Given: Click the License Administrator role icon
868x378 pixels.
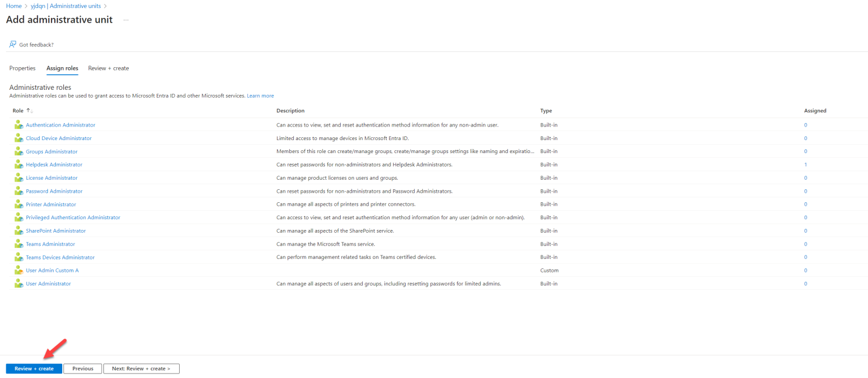Looking at the screenshot, I should click(18, 177).
